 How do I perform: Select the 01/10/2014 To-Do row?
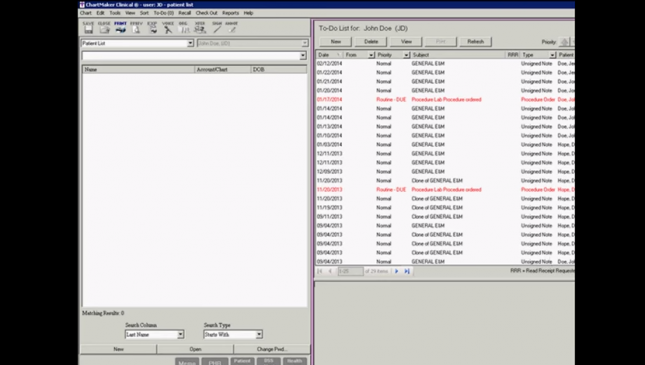445,136
